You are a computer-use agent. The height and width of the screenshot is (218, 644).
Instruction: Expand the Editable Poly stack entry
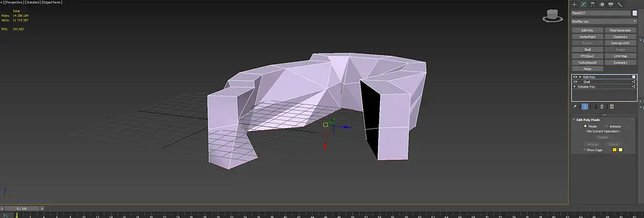pyautogui.click(x=575, y=87)
